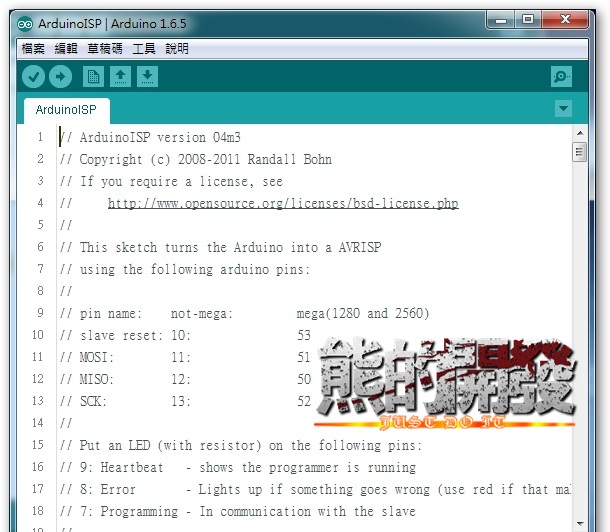
Task: Create a new sketch with the New icon
Action: (93, 76)
